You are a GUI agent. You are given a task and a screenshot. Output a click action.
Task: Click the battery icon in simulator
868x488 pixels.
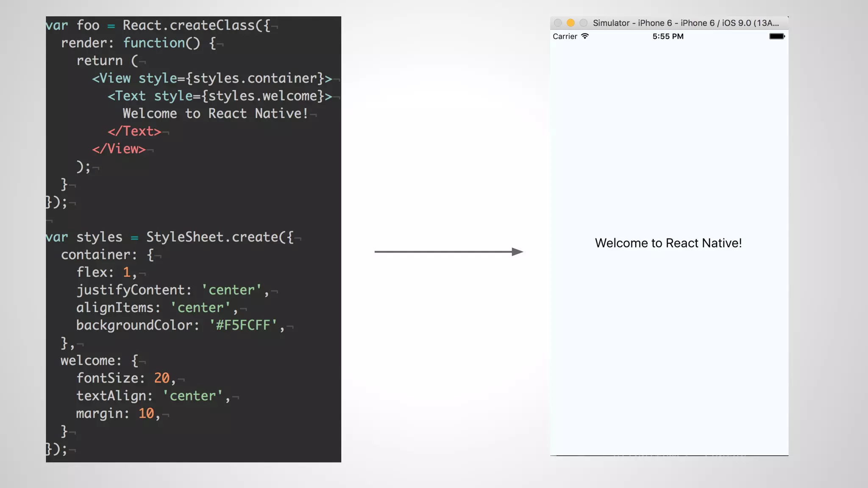point(777,36)
